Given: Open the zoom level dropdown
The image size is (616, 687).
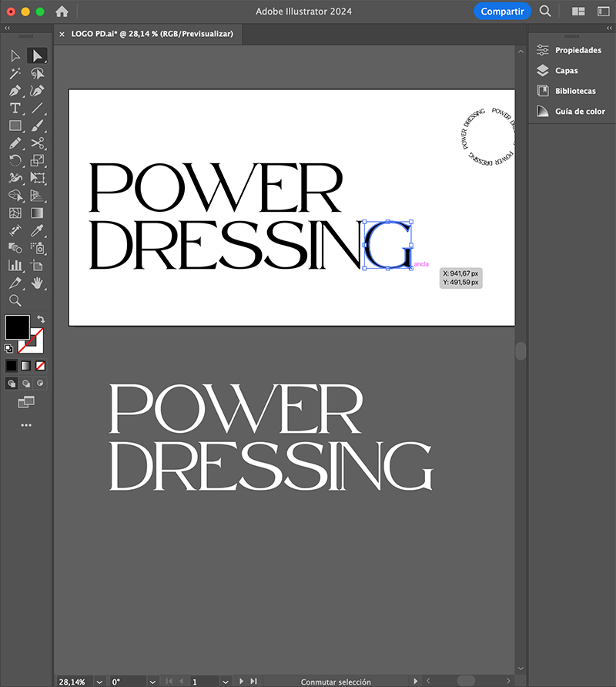Looking at the screenshot, I should tap(99, 682).
